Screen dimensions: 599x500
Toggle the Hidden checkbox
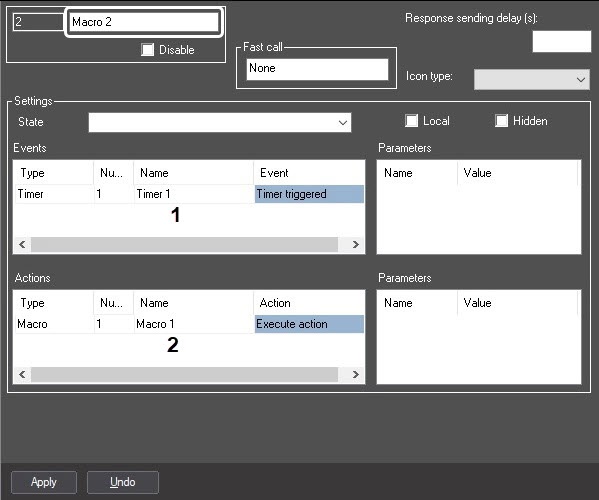point(501,121)
